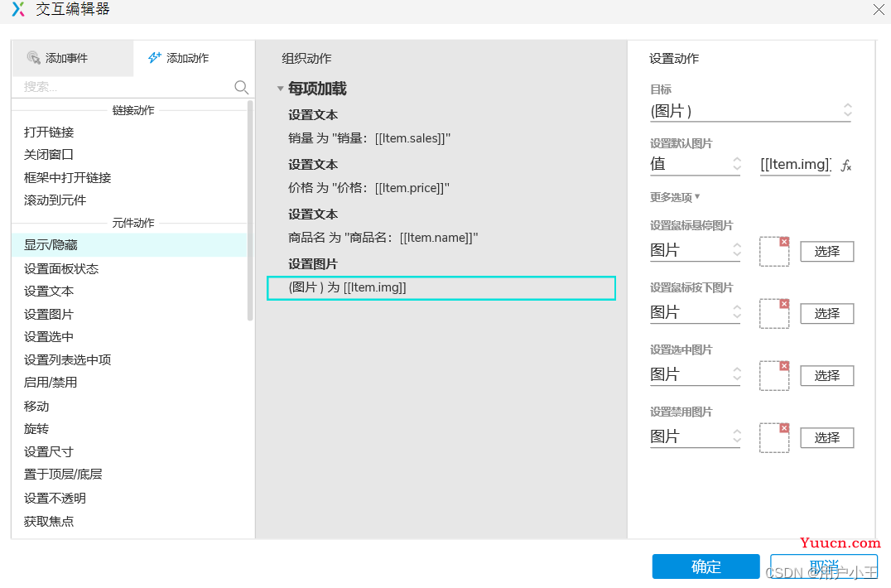Choose 设置文本 in the action list
This screenshot has width=891, height=588.
(x=49, y=292)
